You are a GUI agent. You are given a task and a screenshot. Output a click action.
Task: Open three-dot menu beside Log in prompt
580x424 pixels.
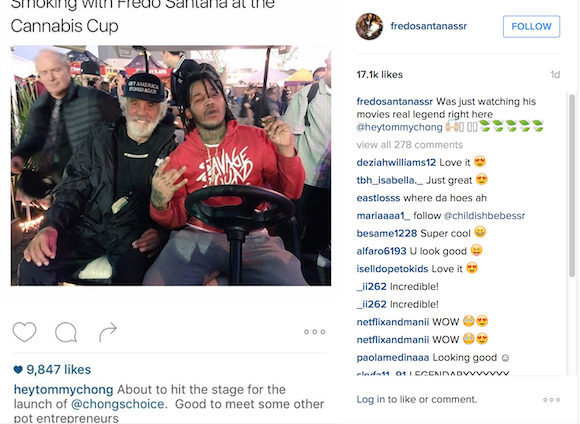tap(551, 400)
